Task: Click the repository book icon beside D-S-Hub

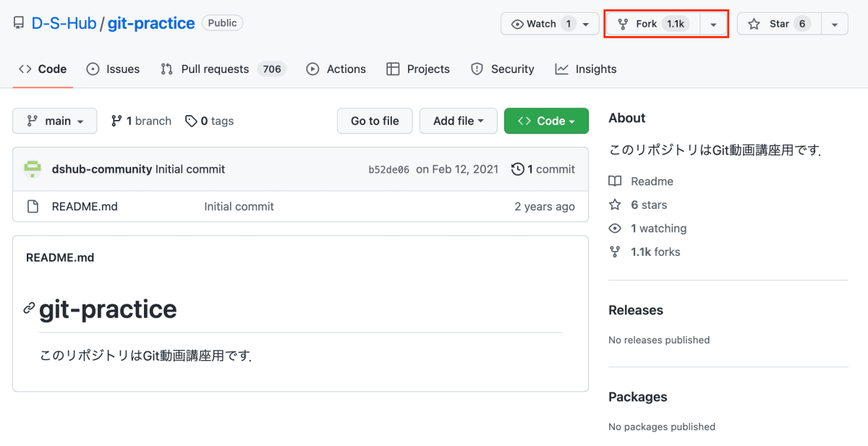Action: pos(20,24)
